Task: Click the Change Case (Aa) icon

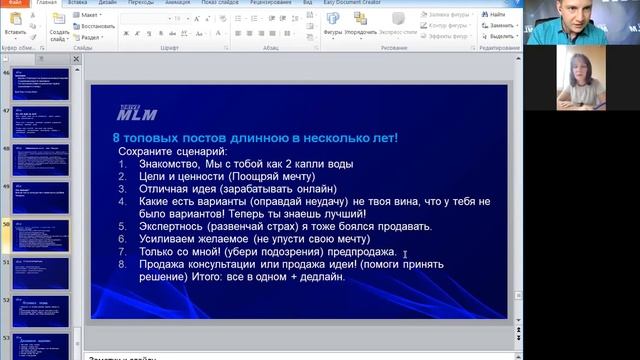Action: [x=200, y=33]
